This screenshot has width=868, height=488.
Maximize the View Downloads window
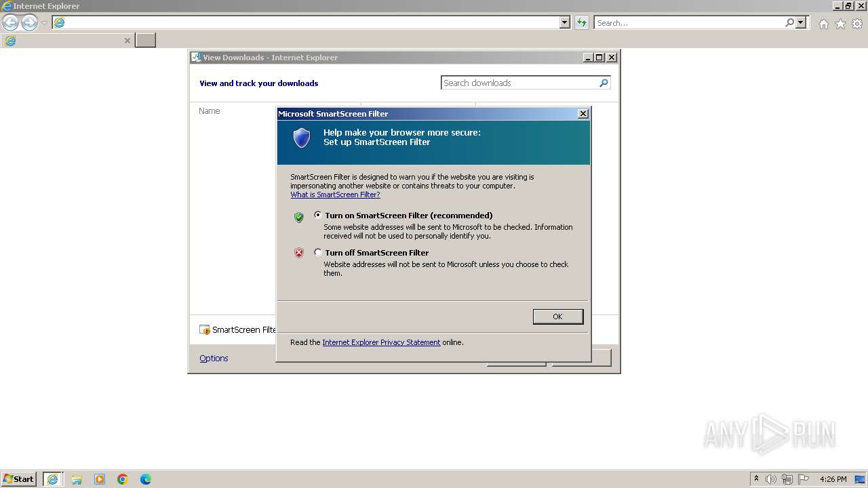[x=599, y=58]
